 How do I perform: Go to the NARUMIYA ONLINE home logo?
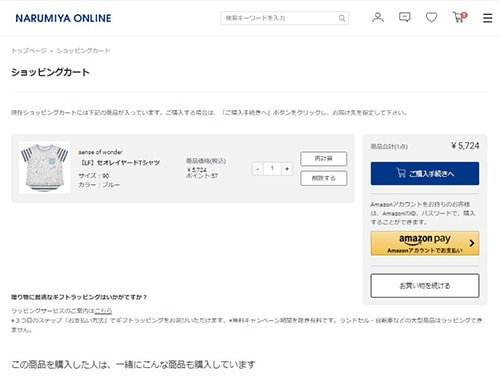pos(63,18)
